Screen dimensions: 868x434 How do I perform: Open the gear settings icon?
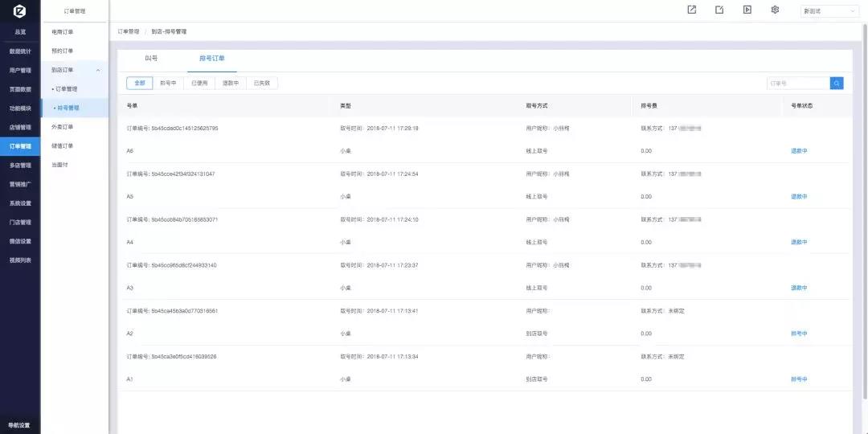coord(775,10)
